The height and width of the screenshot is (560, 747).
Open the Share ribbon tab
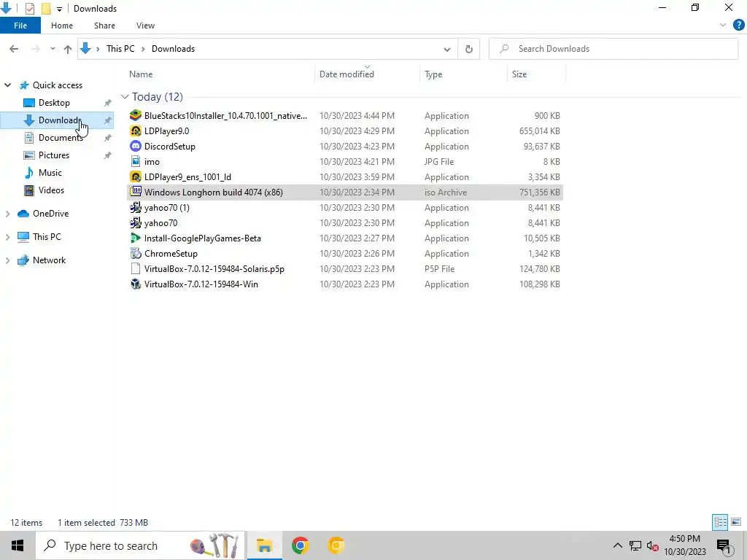104,26
